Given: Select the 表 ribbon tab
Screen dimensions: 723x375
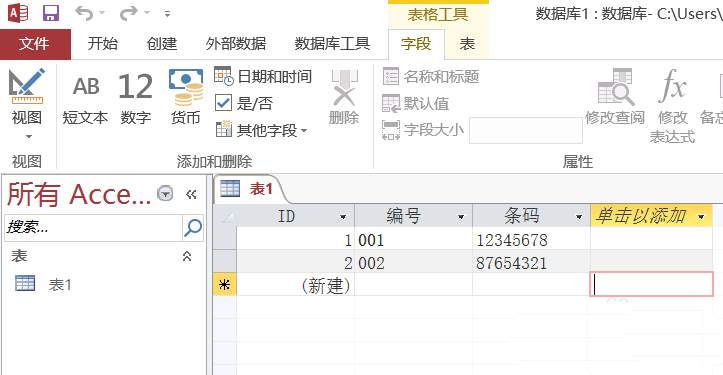Looking at the screenshot, I should (x=467, y=44).
